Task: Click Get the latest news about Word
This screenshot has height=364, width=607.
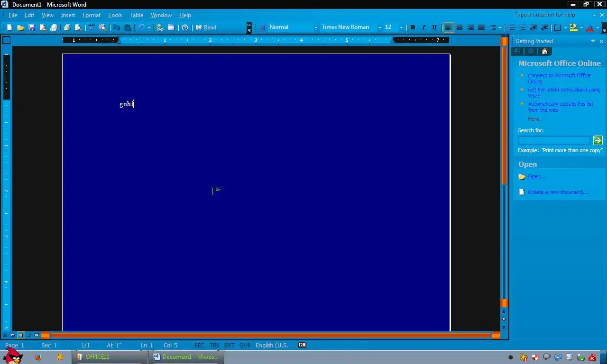Action: 564,92
